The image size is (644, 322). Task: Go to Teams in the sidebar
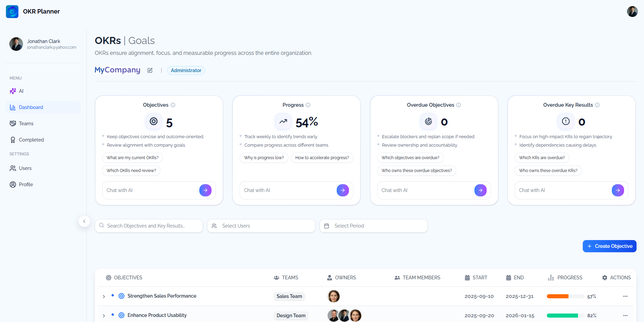click(26, 124)
